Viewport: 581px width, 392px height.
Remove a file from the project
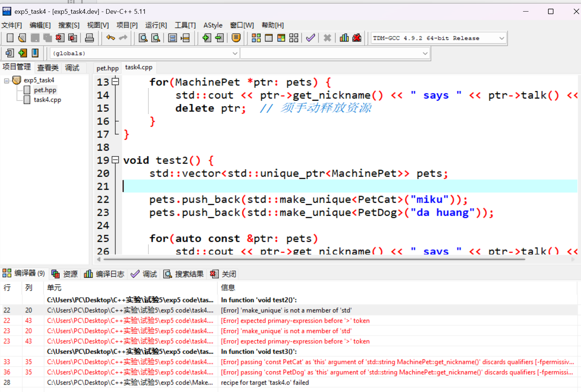point(219,38)
